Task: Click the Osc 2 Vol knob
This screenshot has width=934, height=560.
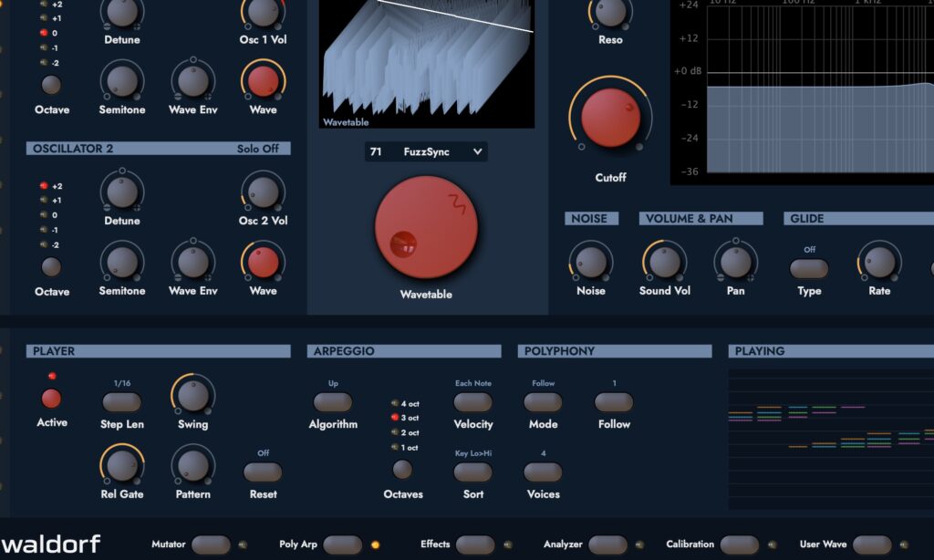Action: (263, 192)
